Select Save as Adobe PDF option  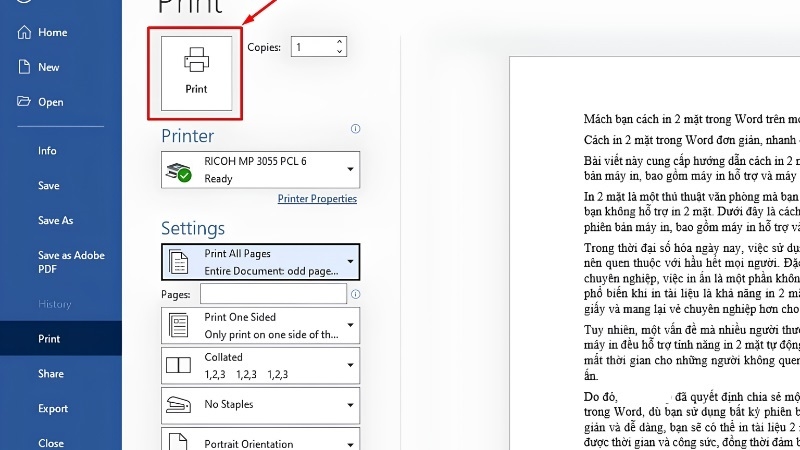pyautogui.click(x=71, y=262)
